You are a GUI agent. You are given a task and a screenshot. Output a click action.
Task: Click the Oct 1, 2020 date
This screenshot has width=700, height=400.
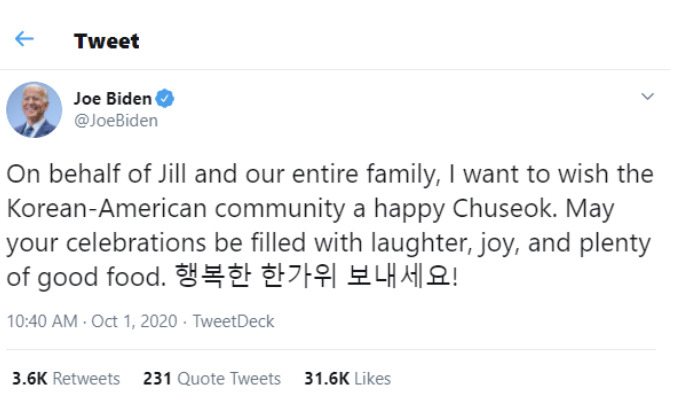pyautogui.click(x=133, y=322)
